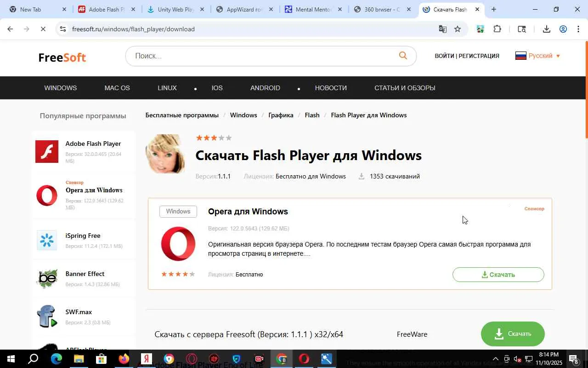Open the Russian language dropdown

click(x=537, y=56)
